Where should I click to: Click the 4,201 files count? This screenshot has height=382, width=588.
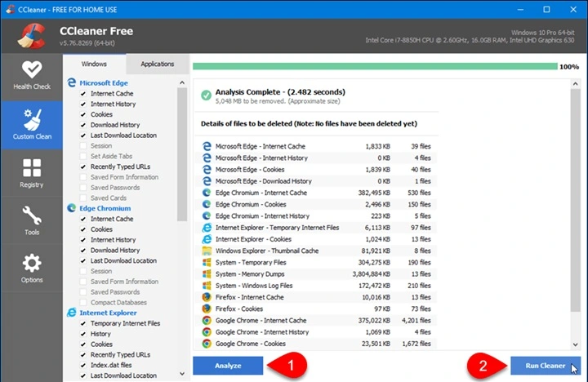416,321
